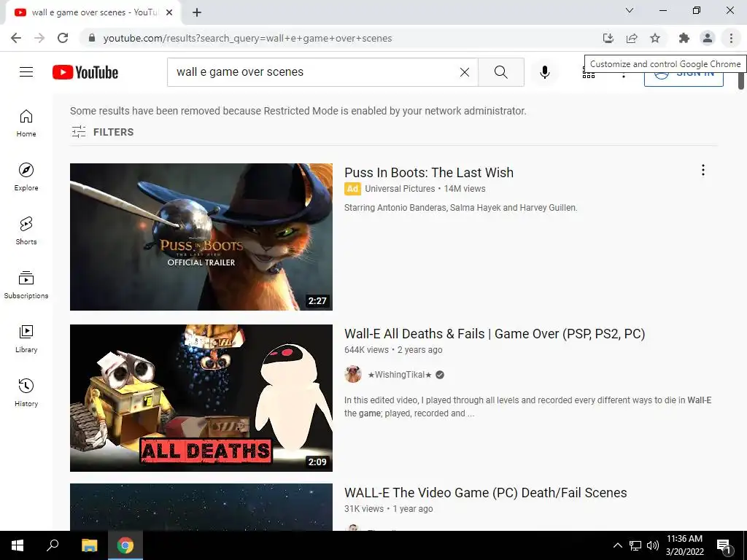Screen dimensions: 747x560
Task: Bookmark this tab with the star
Action: point(655,38)
